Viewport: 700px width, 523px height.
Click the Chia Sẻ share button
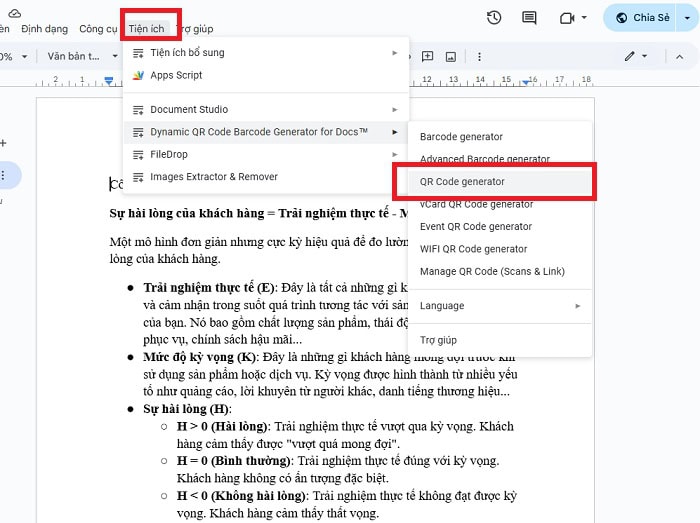coord(642,18)
